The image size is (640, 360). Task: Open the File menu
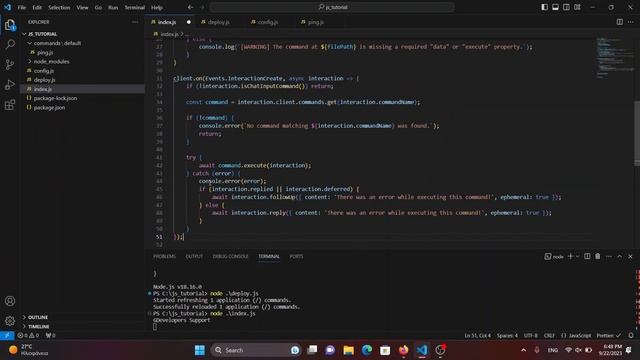[x=22, y=7]
